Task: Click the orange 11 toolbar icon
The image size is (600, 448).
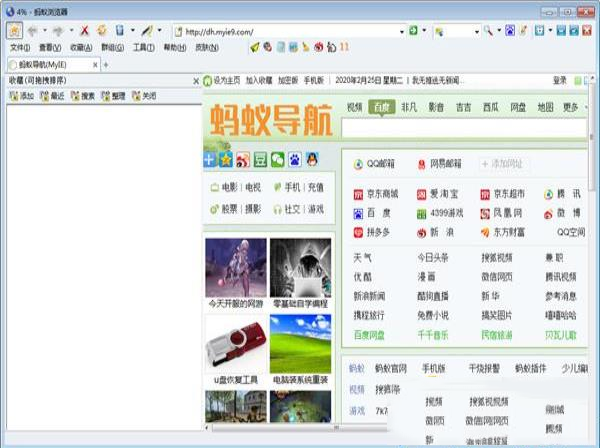Action: pyautogui.click(x=344, y=47)
